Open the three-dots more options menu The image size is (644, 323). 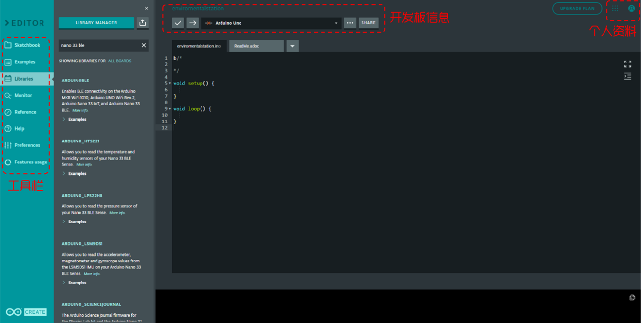[350, 23]
